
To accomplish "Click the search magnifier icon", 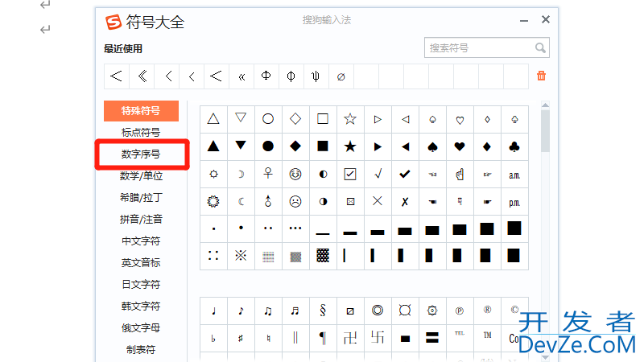I will coord(540,48).
